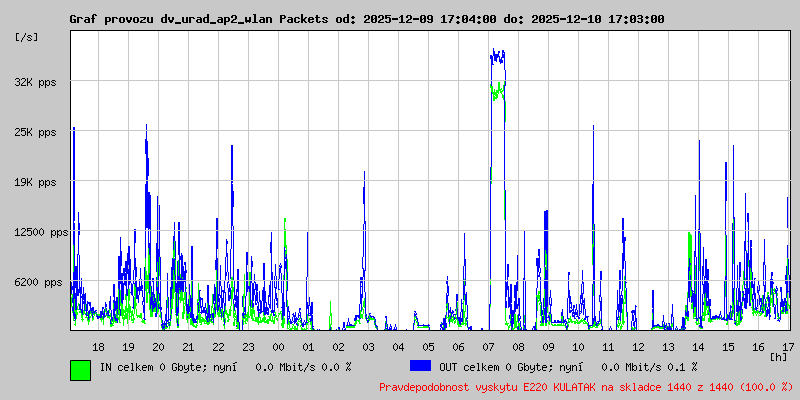The height and width of the screenshot is (400, 800).
Task: Click the '00' hour label on x-axis
Action: 279,347
